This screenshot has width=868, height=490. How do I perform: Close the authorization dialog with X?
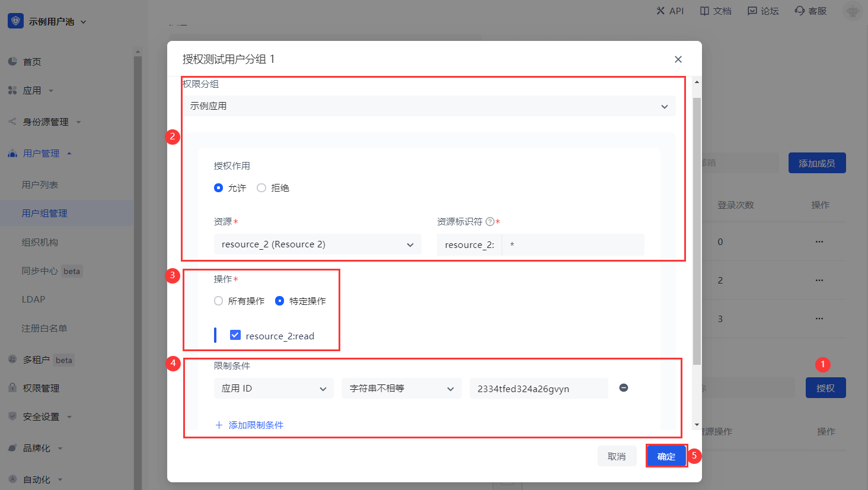click(678, 59)
